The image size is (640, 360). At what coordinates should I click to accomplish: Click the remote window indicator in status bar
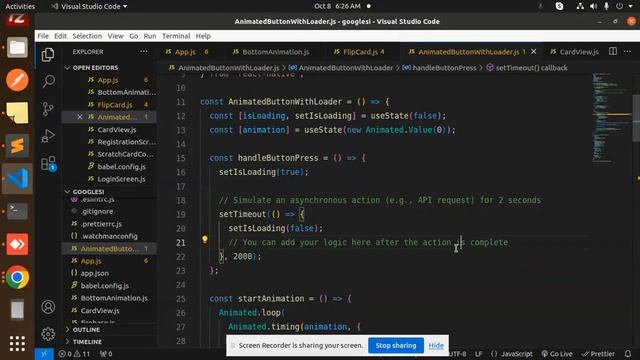(44, 354)
